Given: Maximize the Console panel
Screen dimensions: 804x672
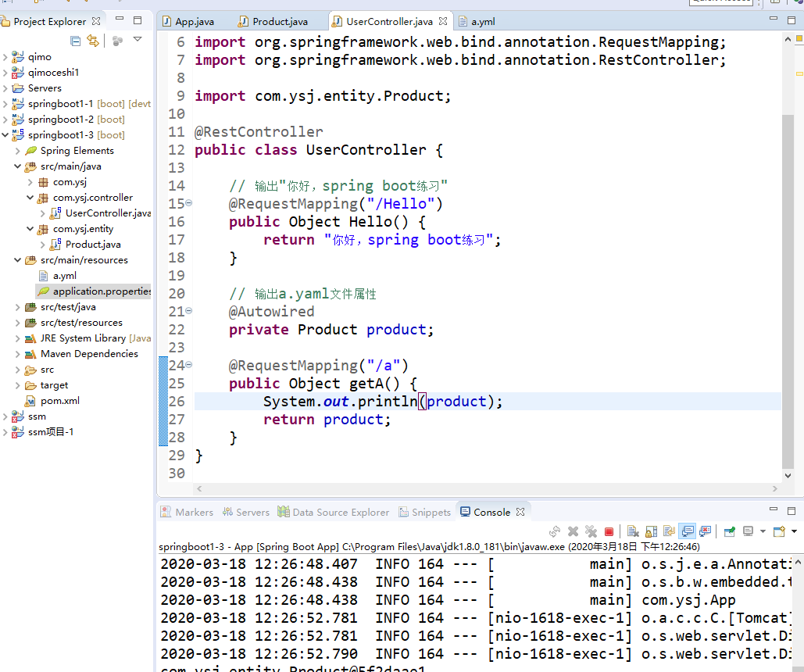Looking at the screenshot, I should (x=791, y=511).
